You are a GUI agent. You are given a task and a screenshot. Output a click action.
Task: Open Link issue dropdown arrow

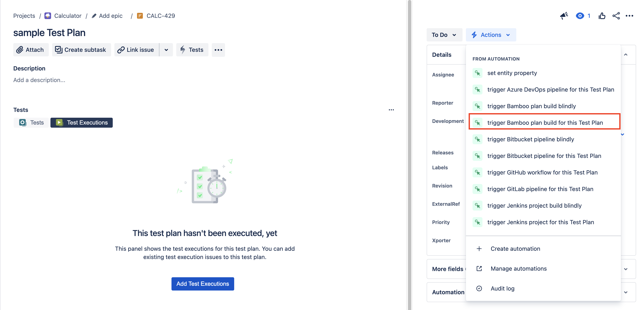coord(166,50)
